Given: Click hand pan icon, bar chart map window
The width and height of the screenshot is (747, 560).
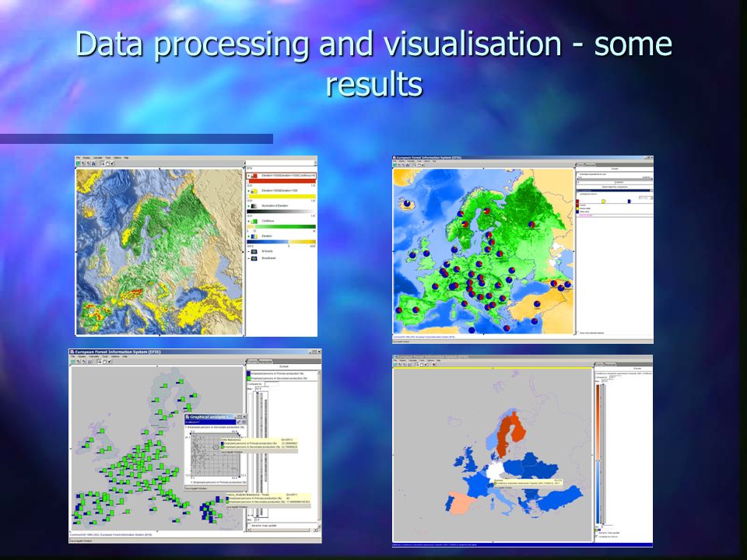Looking at the screenshot, I should [x=105, y=362].
